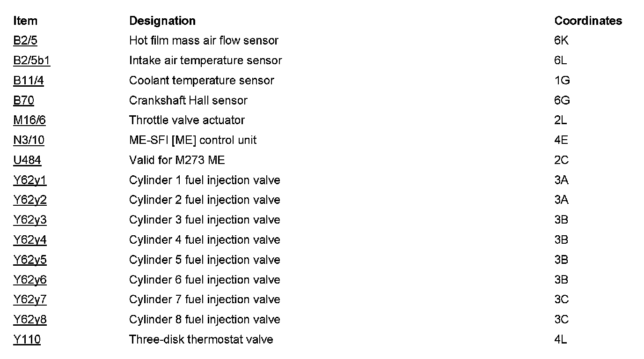Open the Y62y3 item link
Viewport: 644px width, 359px height.
30,220
